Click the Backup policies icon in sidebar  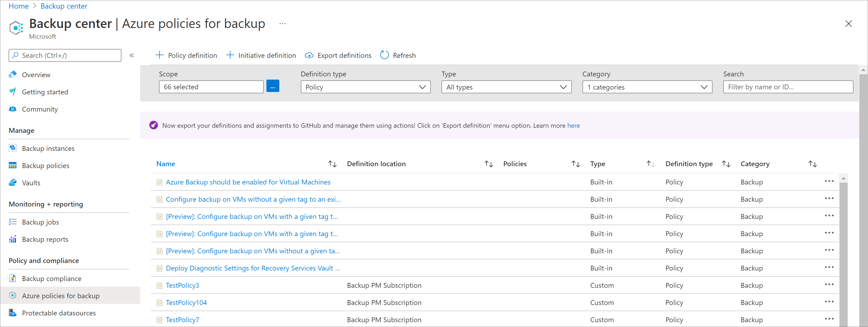click(12, 165)
